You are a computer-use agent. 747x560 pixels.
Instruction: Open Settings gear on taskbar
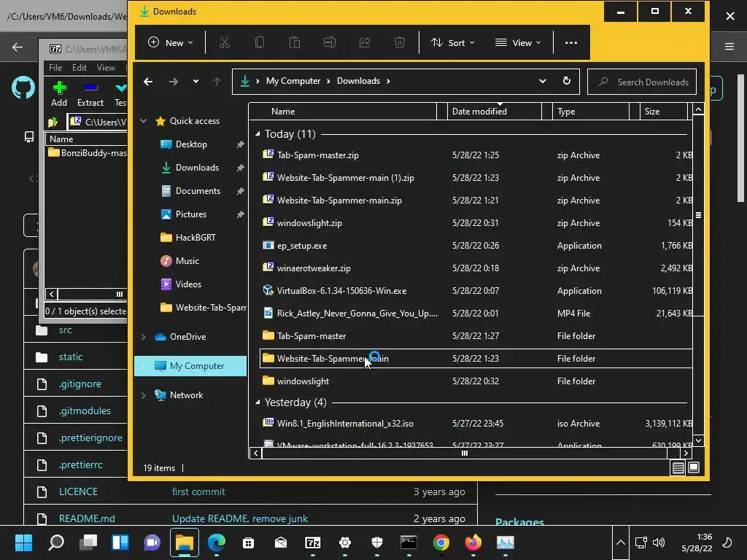345,542
